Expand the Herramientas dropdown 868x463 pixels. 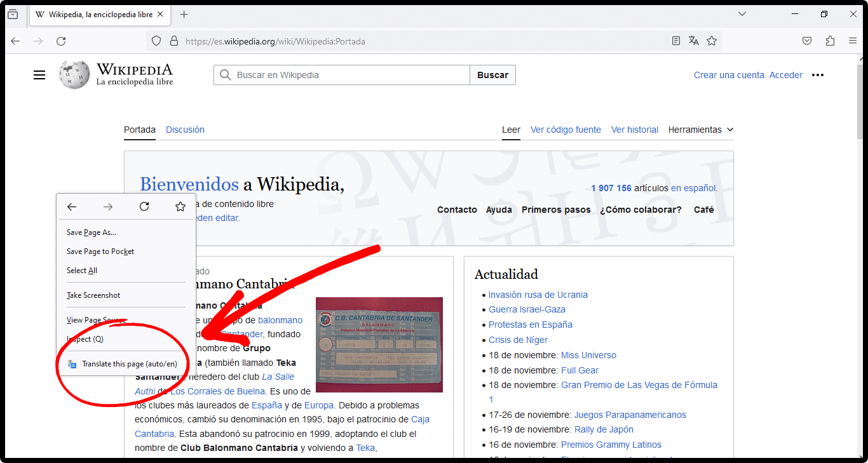[x=701, y=130]
